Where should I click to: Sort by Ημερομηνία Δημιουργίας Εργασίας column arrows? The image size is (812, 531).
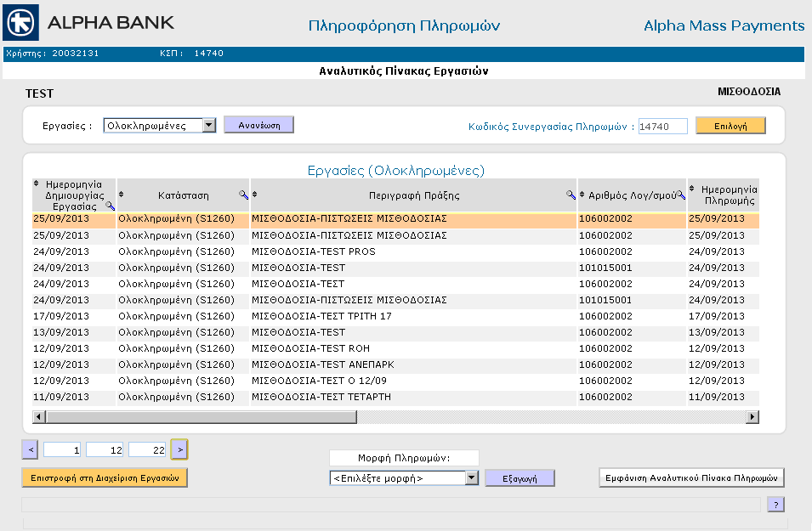pyautogui.click(x=36, y=184)
